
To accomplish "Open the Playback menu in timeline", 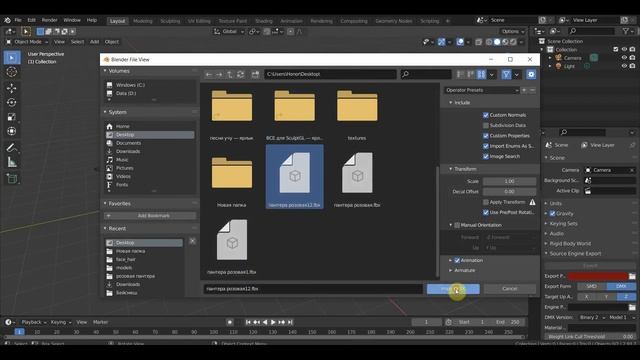I will pos(33,322).
